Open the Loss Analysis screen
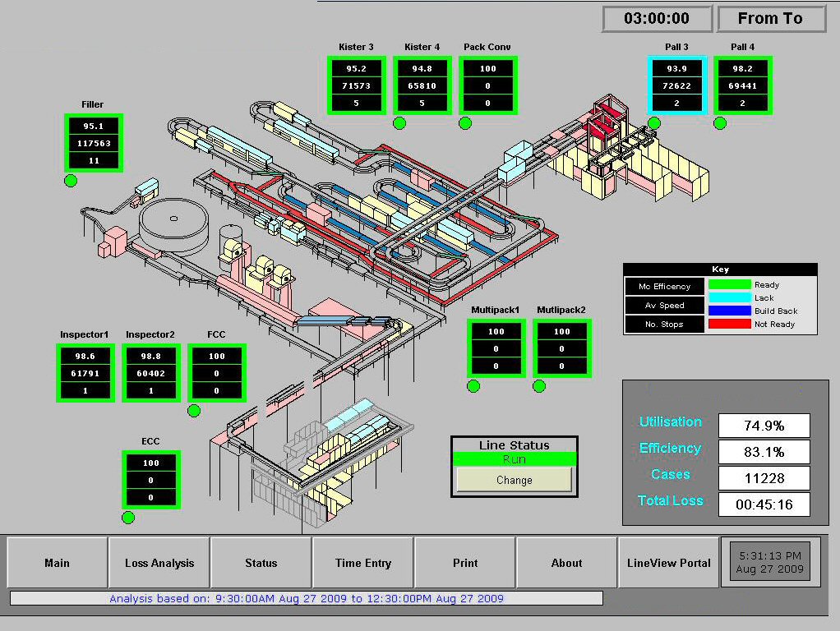Viewport: 840px width, 631px height. tap(159, 563)
